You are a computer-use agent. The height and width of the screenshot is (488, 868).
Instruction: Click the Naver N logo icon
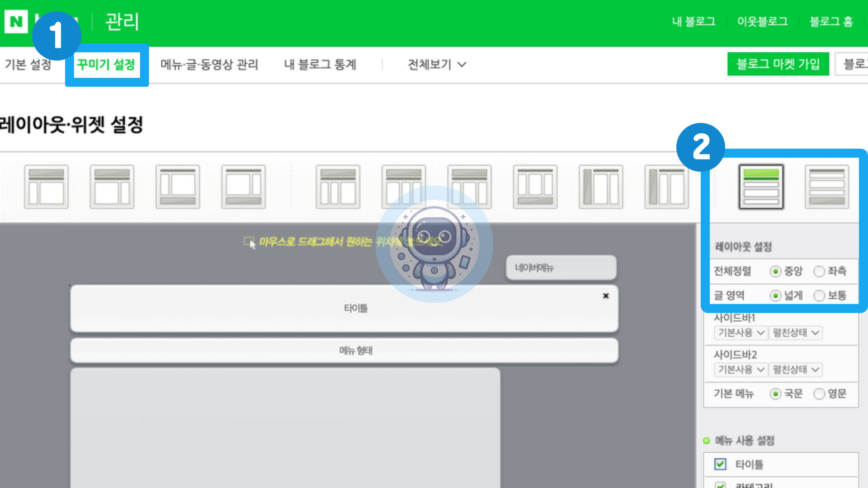[16, 21]
